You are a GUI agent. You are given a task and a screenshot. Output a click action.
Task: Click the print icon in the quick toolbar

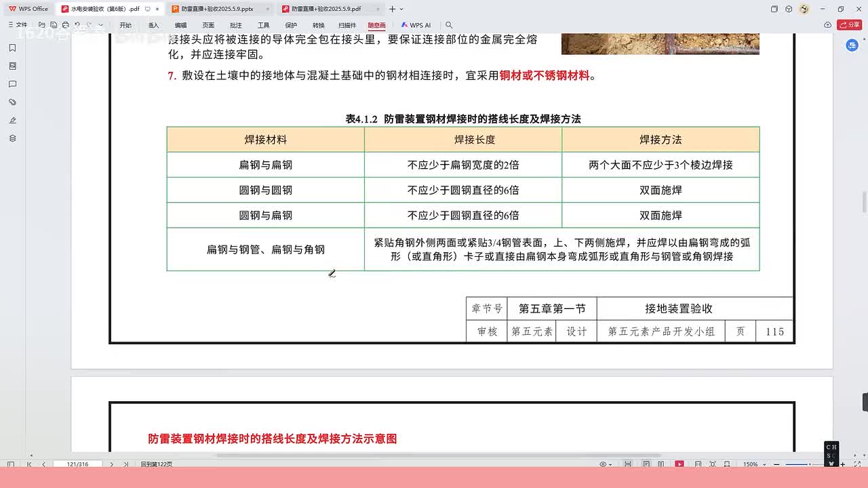point(65,25)
